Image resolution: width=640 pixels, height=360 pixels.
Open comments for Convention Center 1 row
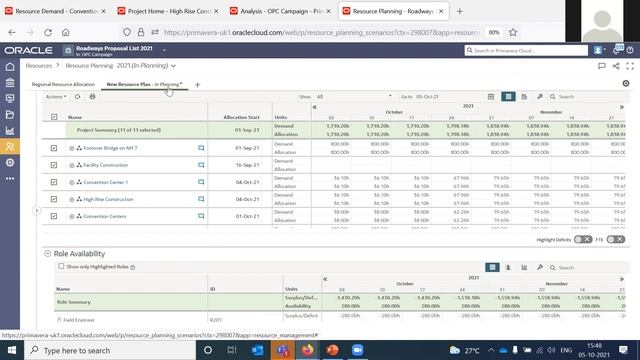click(201, 182)
